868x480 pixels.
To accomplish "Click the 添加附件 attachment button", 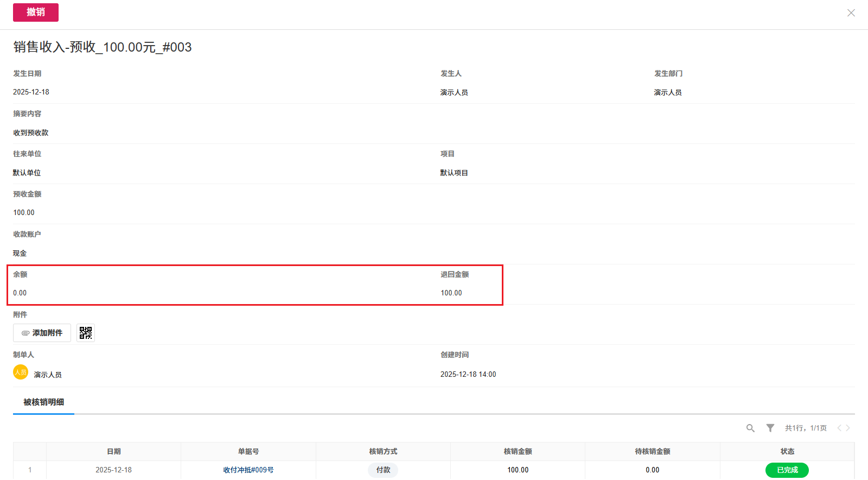I will point(42,333).
